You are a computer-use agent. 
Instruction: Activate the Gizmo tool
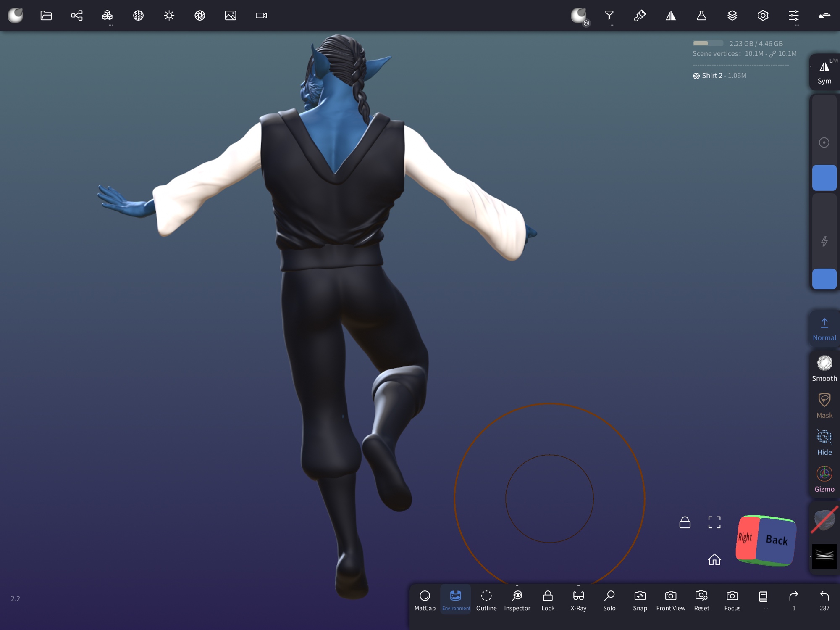tap(824, 479)
